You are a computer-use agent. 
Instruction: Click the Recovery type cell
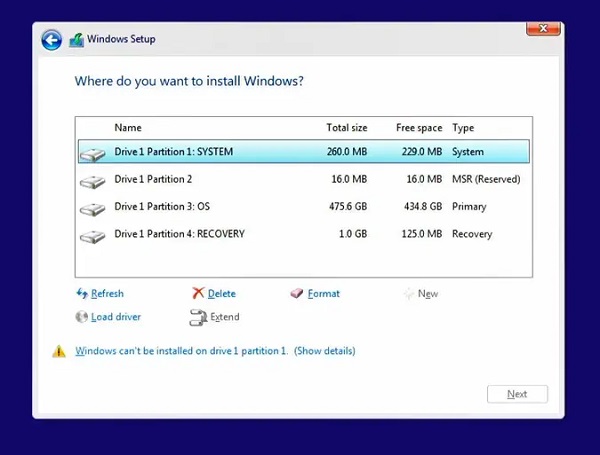click(x=472, y=234)
